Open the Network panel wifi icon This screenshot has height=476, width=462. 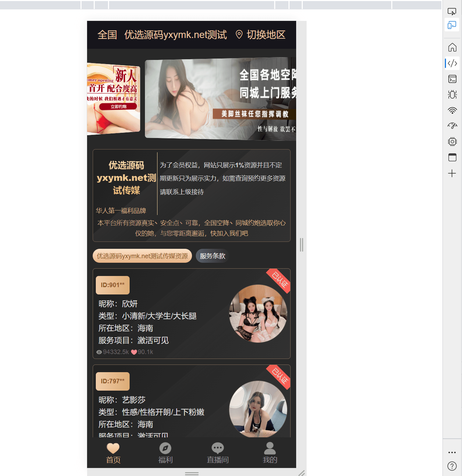(x=452, y=110)
